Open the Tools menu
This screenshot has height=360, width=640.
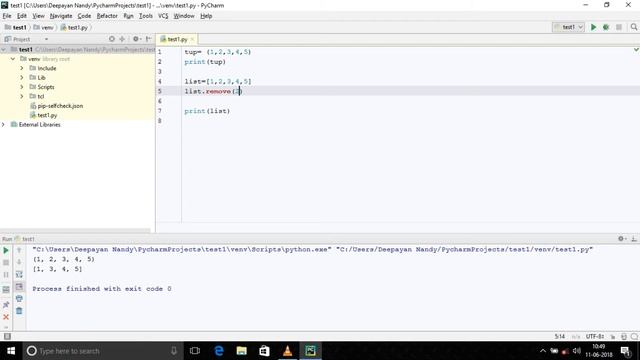pos(146,16)
